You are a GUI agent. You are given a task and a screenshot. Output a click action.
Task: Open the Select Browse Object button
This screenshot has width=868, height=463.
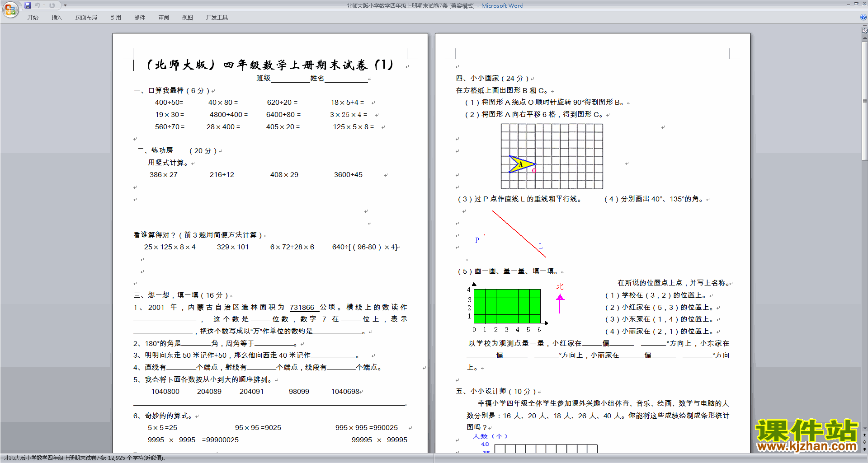[x=864, y=442]
